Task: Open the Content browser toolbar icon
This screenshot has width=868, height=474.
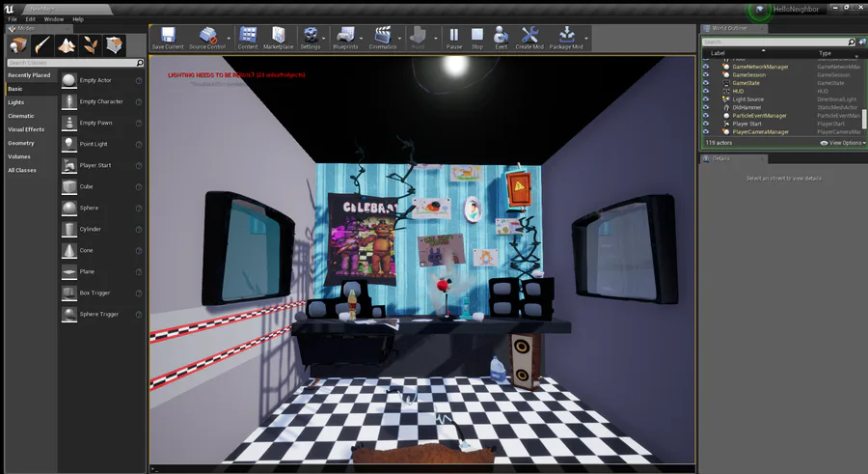Action: (248, 35)
